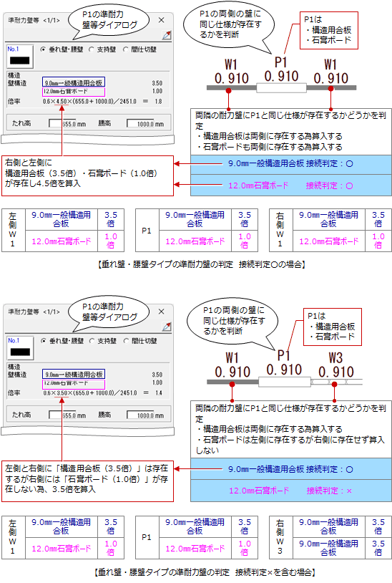392x583 pixels.
Task: Click the たれ高 input field in the 倍率 1.4 dialog
Action: pyautogui.click(x=67, y=415)
